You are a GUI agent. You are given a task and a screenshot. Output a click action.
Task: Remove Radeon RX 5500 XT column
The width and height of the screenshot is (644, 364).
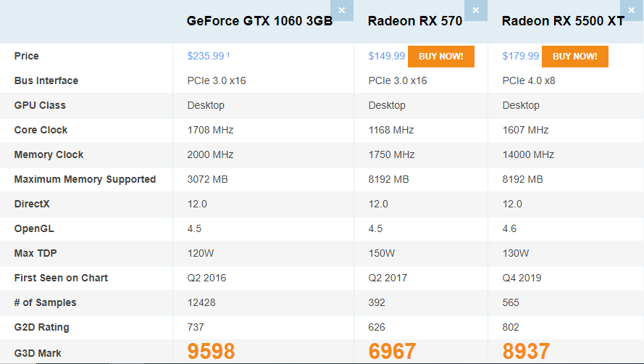(x=632, y=10)
